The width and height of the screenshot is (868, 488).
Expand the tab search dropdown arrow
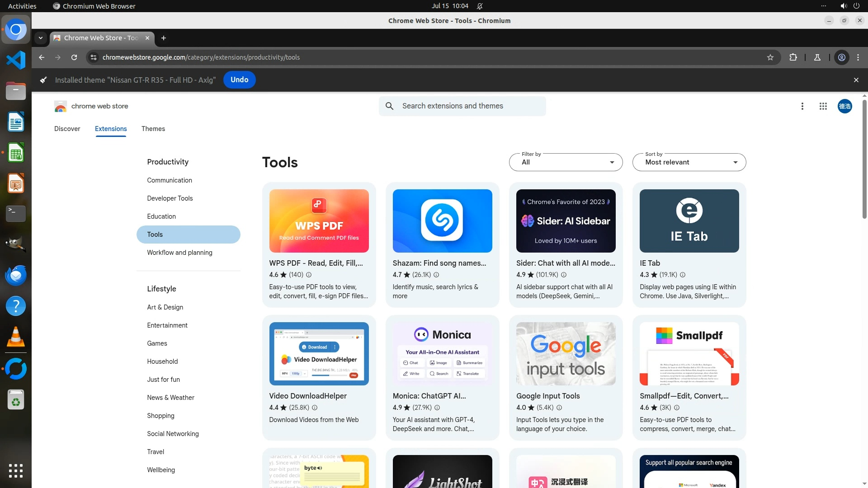point(41,38)
